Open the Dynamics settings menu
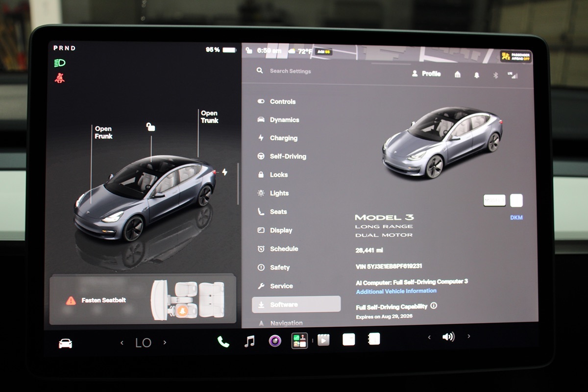 tap(278, 120)
